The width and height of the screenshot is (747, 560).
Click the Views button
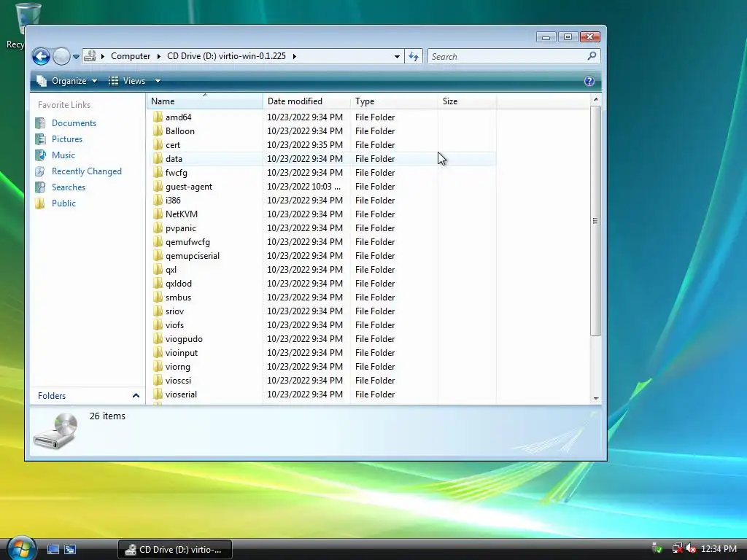click(127, 81)
